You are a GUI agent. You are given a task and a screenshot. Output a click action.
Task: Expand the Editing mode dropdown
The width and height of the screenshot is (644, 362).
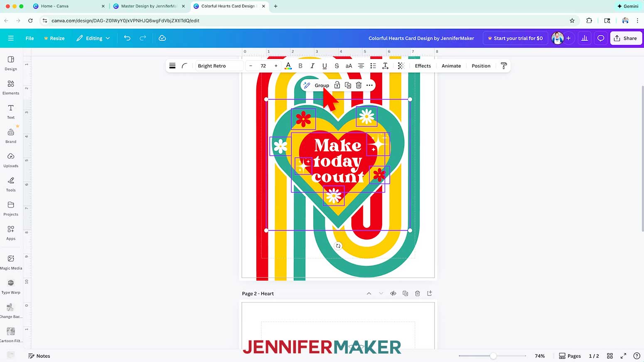[x=93, y=38]
